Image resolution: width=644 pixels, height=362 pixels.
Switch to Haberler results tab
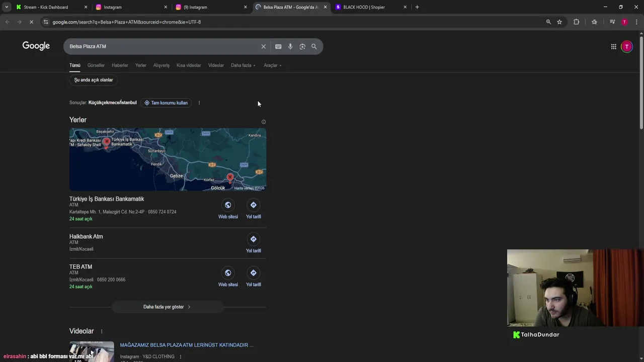[120, 65]
